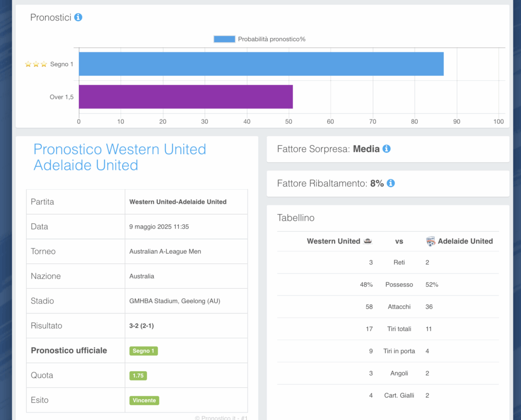Click the 1.75 quota badge

(138, 376)
